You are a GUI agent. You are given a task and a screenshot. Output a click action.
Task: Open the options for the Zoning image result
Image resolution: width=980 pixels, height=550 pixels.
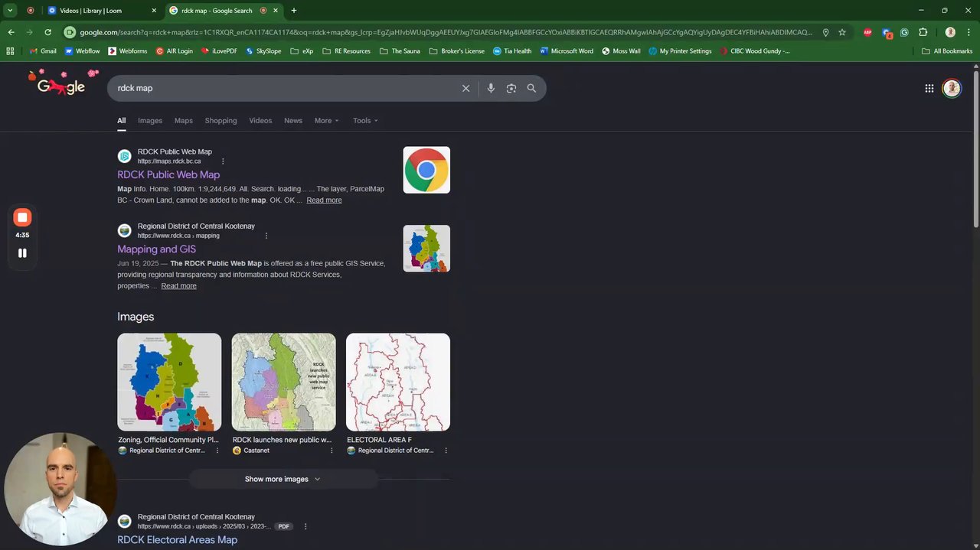tap(217, 451)
